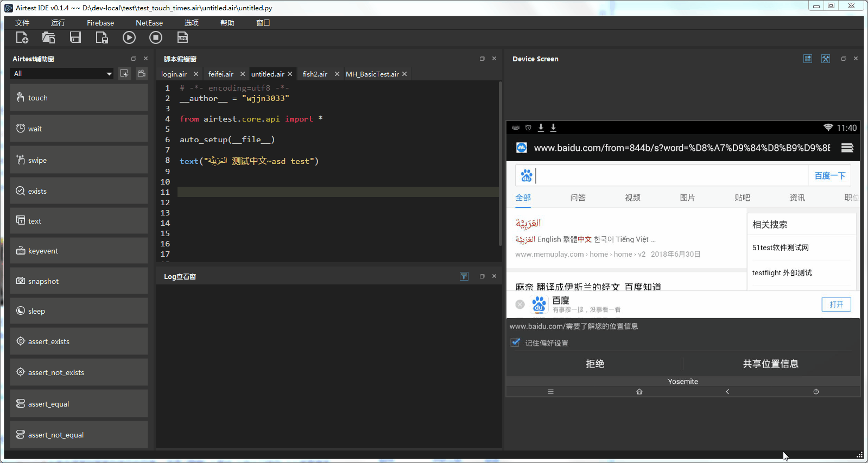Screen dimensions: 868x463
Task: Insert a touch command
Action: coord(79,98)
